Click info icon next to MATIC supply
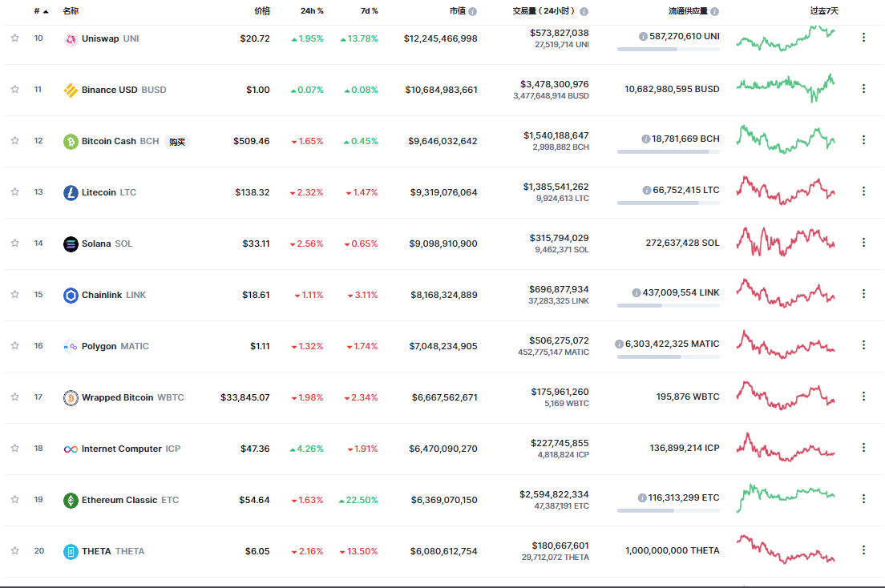Viewport: 885px width, 588px height. tap(619, 344)
